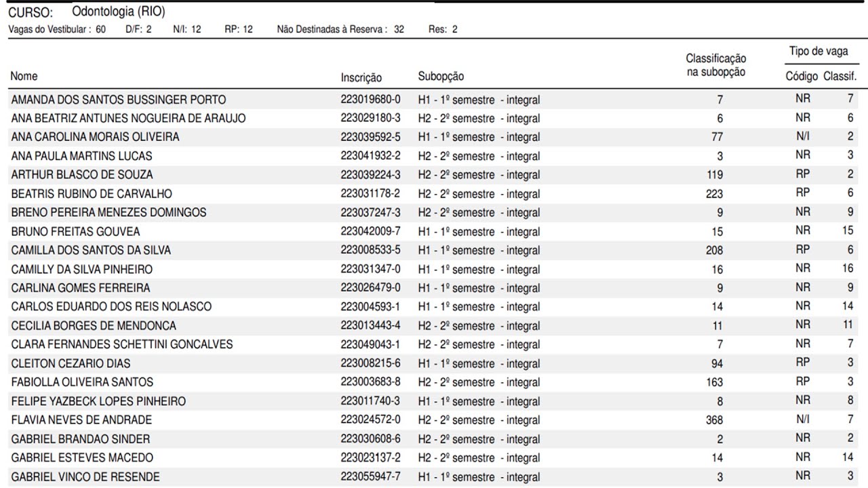The image size is (868, 488).
Task: Click registration number 223029180-3
Action: [370, 118]
